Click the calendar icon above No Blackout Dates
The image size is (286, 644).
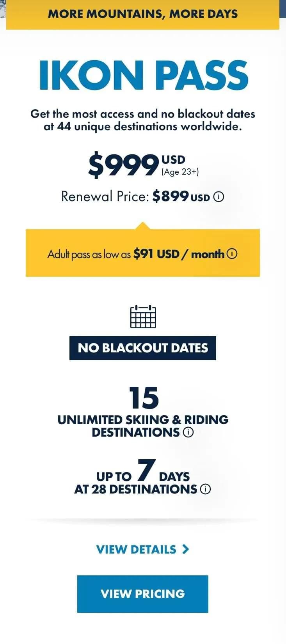[143, 317]
